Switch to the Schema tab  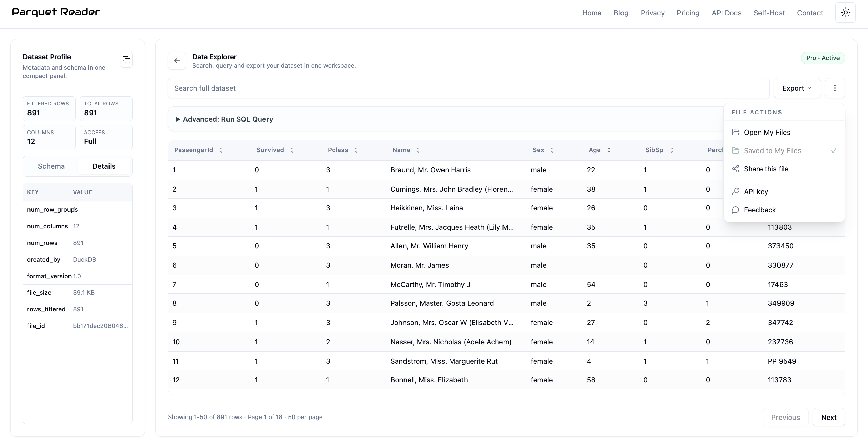point(51,166)
